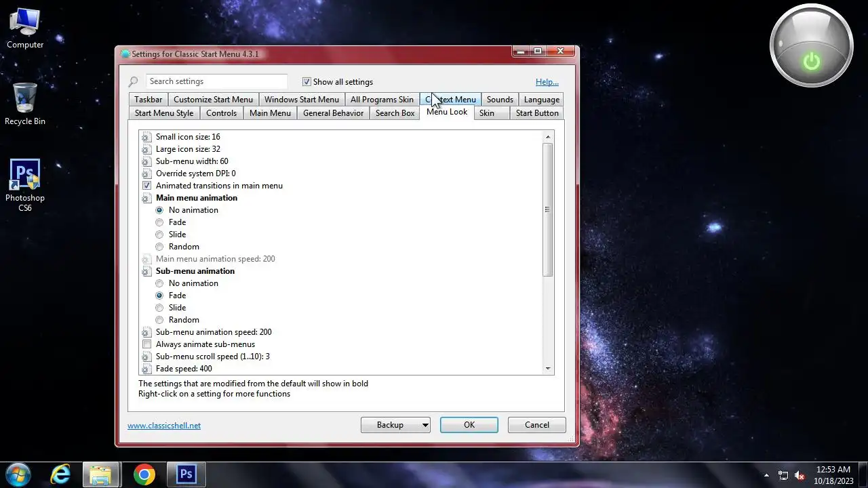
Task: Click the settings list scroll down arrow
Action: 548,369
